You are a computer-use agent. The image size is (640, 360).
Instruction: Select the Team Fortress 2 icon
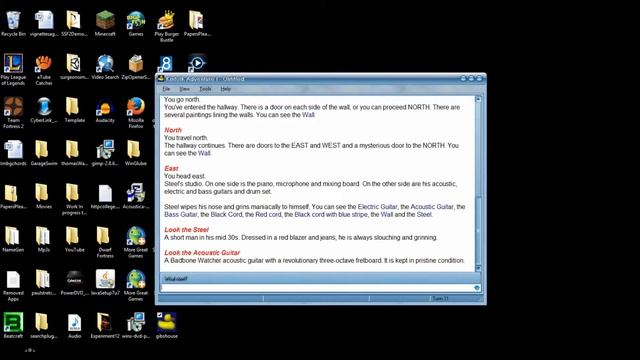[x=13, y=113]
